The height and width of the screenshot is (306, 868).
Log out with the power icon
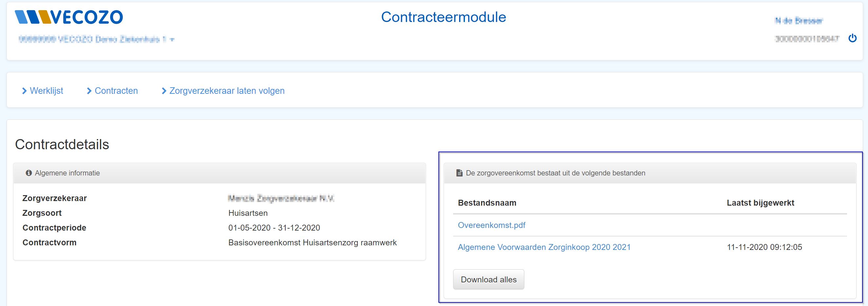[x=852, y=38]
